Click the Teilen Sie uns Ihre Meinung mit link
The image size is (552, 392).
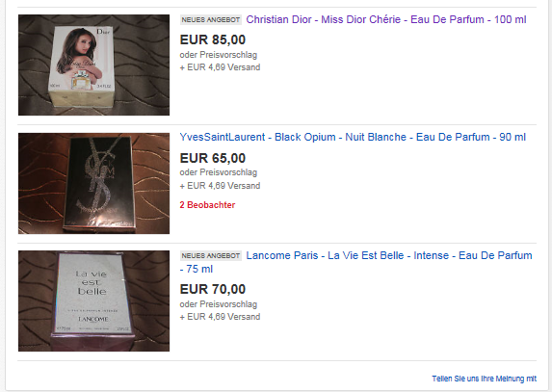tap(484, 379)
